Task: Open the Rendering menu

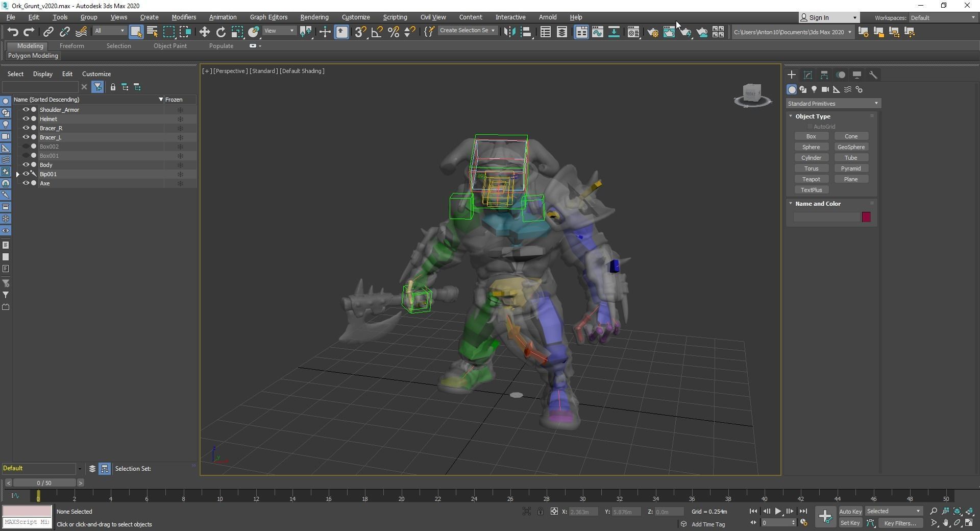Action: point(314,17)
